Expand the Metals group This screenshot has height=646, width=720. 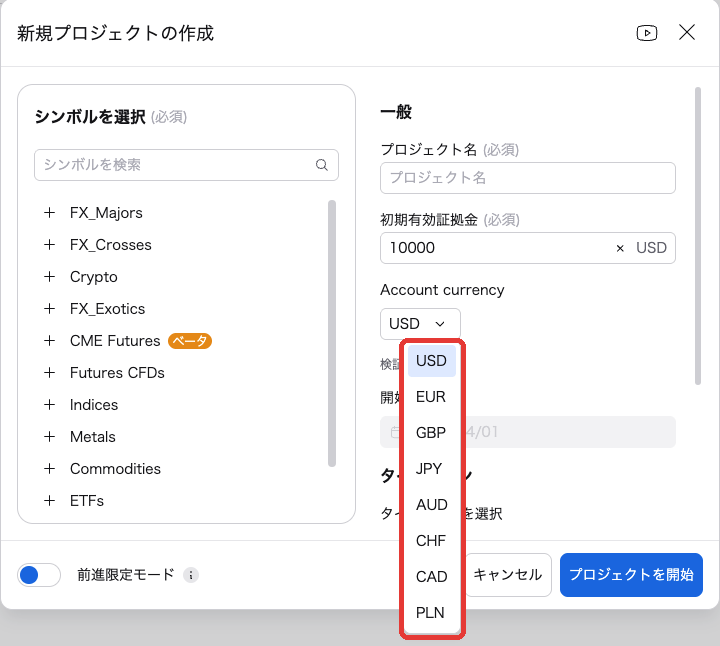pos(50,437)
